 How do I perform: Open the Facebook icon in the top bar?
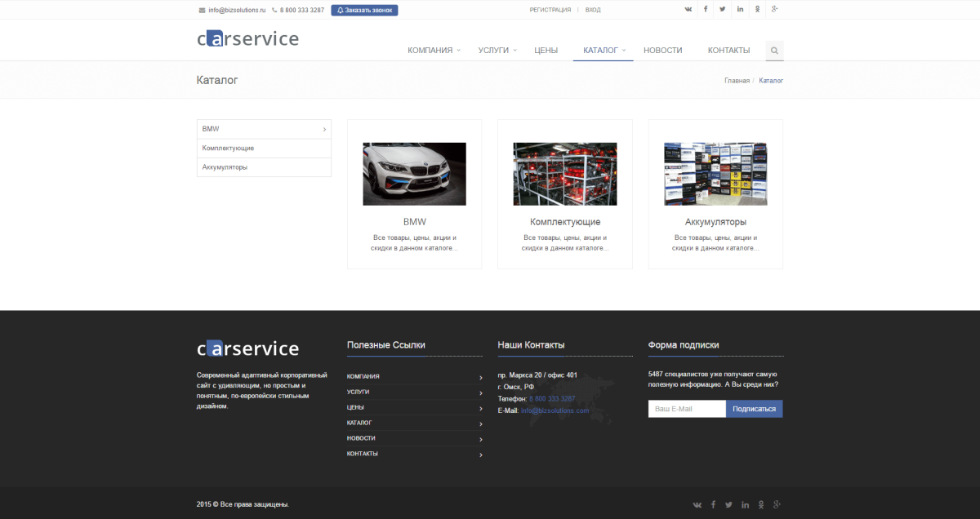pyautogui.click(x=705, y=9)
